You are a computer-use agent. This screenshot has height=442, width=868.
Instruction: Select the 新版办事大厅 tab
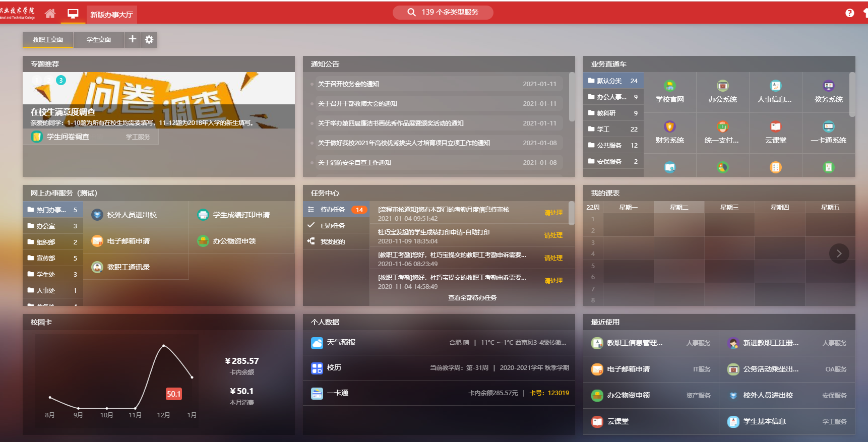(111, 15)
